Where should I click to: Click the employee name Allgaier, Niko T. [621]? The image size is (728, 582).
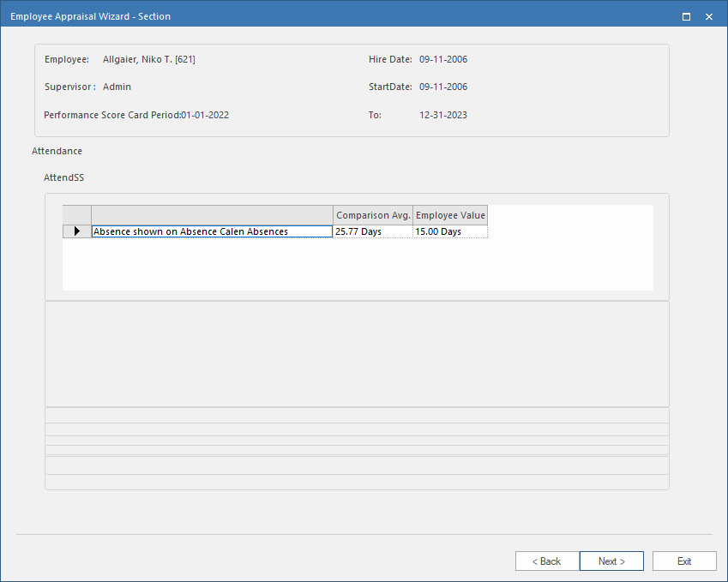149,59
